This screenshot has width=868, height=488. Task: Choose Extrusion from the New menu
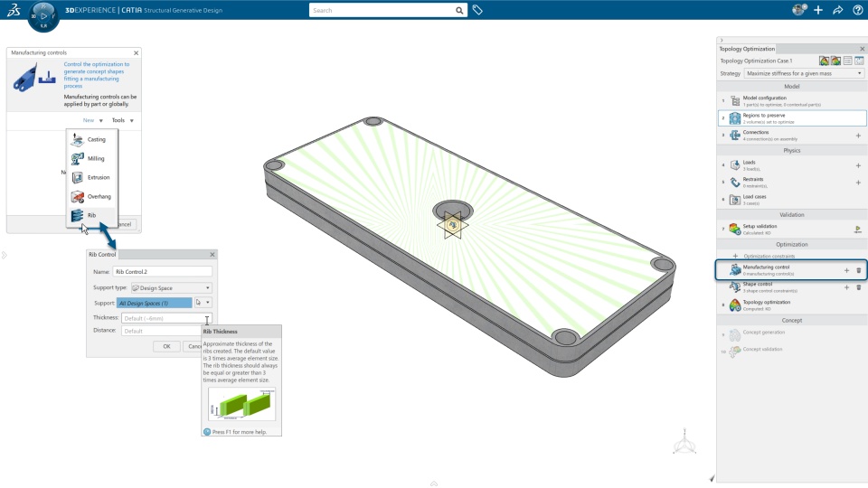coord(90,178)
